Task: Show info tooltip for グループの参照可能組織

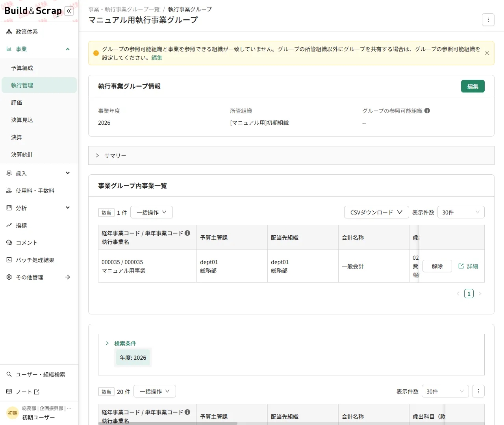Action: (x=427, y=111)
